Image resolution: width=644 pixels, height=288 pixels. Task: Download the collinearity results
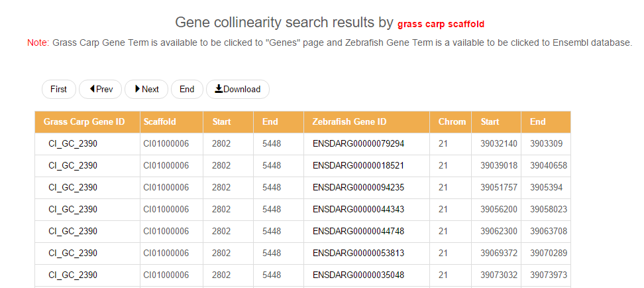[238, 89]
